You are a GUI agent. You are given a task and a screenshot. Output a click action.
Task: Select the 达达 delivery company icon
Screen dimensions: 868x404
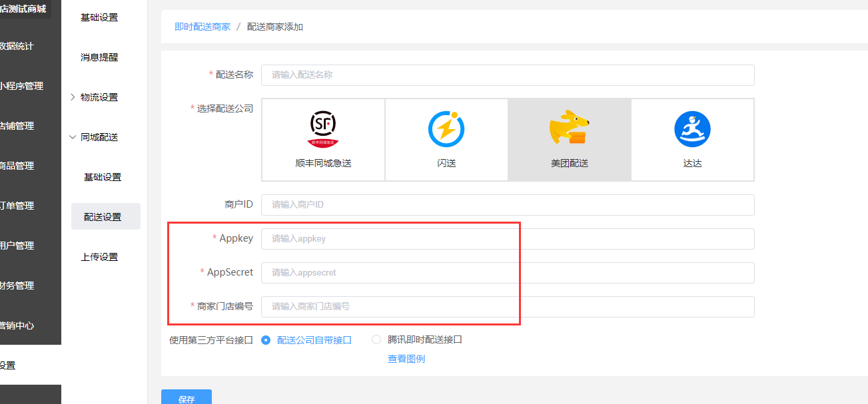tap(692, 129)
